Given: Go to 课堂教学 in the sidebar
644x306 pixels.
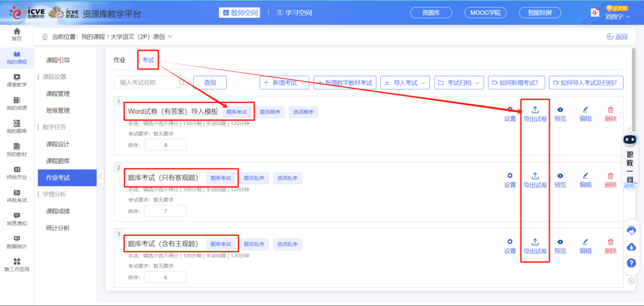Looking at the screenshot, I should tap(17, 80).
